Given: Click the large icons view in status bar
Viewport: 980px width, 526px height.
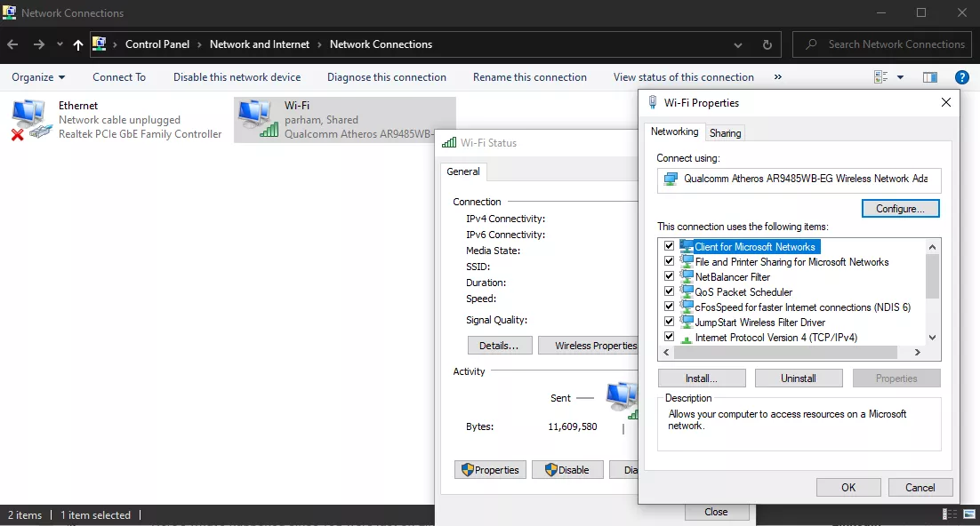Looking at the screenshot, I should point(969,514).
